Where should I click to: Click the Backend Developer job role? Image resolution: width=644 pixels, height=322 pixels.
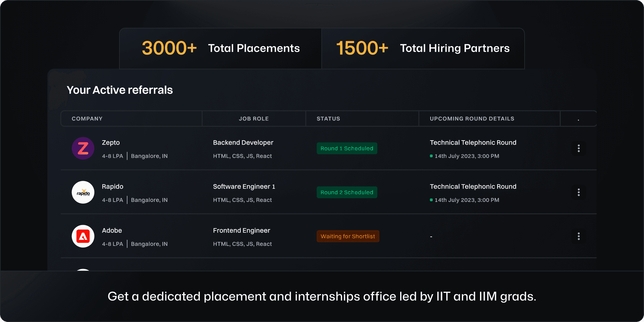pyautogui.click(x=243, y=143)
